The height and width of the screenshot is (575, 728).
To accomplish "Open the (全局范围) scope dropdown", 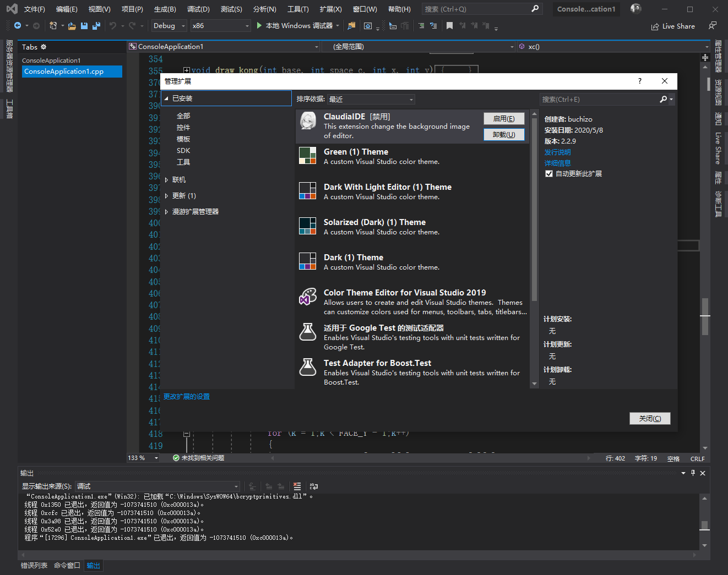I will pos(419,47).
